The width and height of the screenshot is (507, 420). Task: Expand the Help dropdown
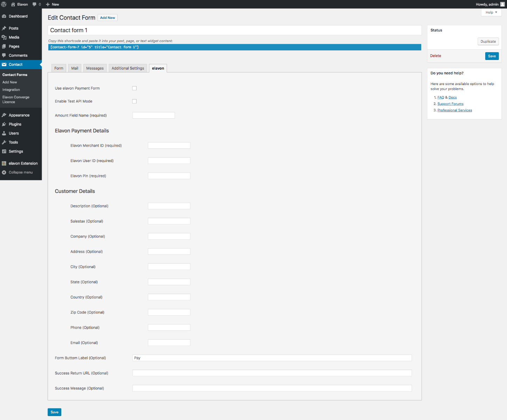pyautogui.click(x=491, y=12)
